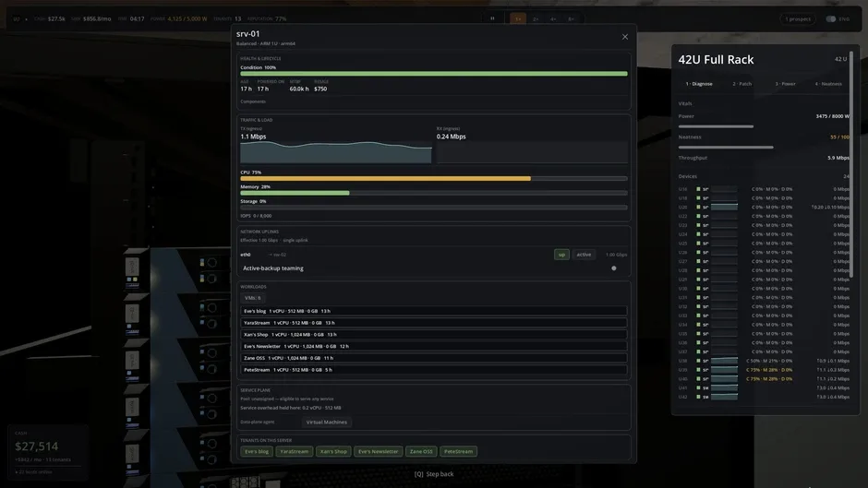Set game speed to 2x
868x488 pixels.
tap(536, 18)
